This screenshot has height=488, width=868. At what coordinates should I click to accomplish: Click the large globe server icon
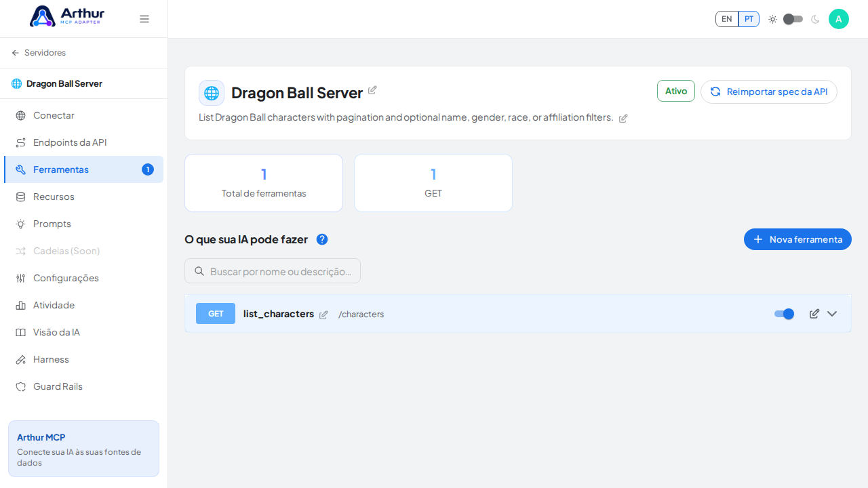tap(212, 93)
